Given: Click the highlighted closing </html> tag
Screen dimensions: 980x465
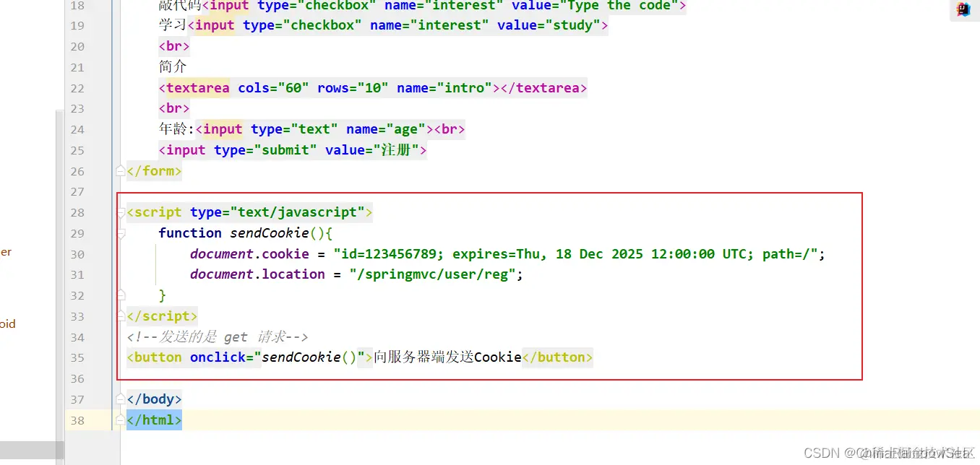Looking at the screenshot, I should (x=154, y=420).
